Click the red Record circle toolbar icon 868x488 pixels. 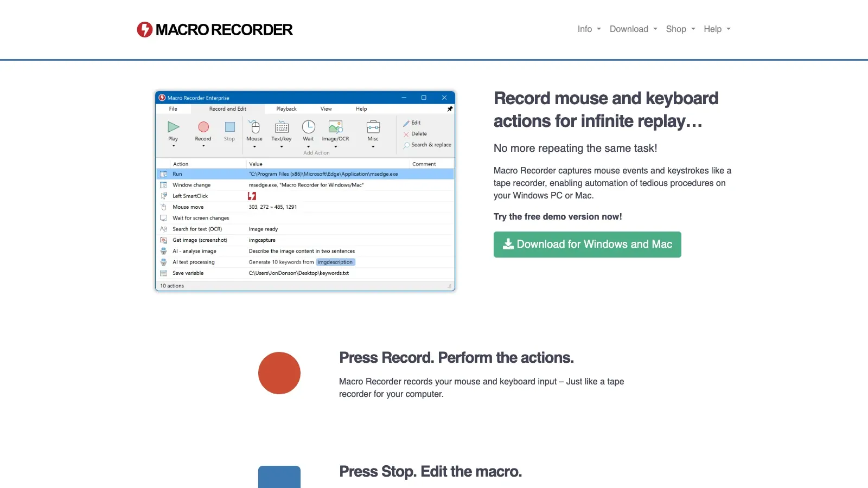(203, 127)
